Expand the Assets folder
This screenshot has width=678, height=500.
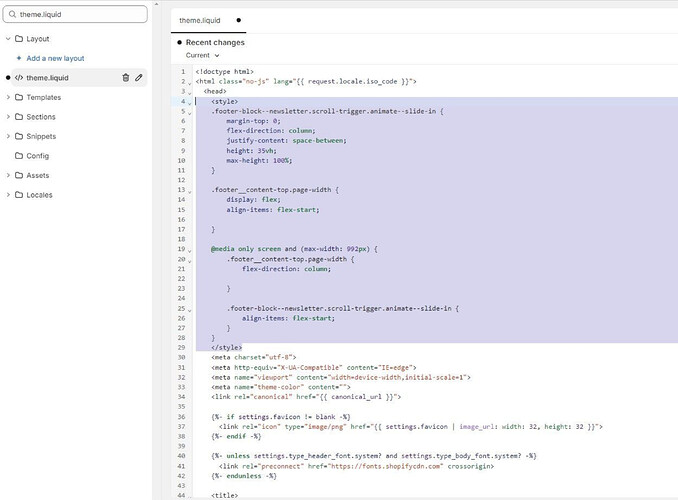pos(8,175)
